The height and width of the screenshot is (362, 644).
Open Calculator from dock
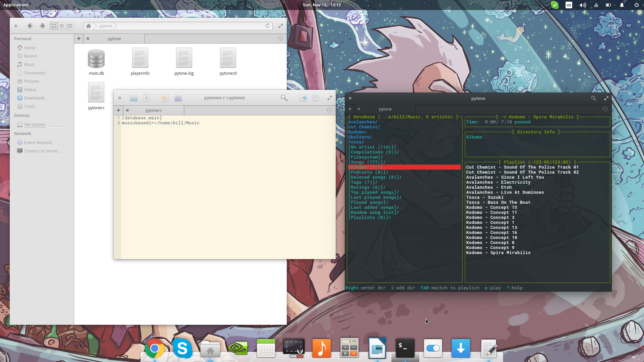(x=349, y=348)
